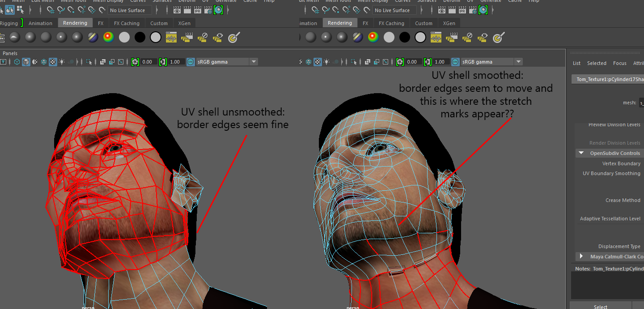Screen dimensions: 644x309
Task: Click Snap to view planes icon in left window
Action: point(92,9)
